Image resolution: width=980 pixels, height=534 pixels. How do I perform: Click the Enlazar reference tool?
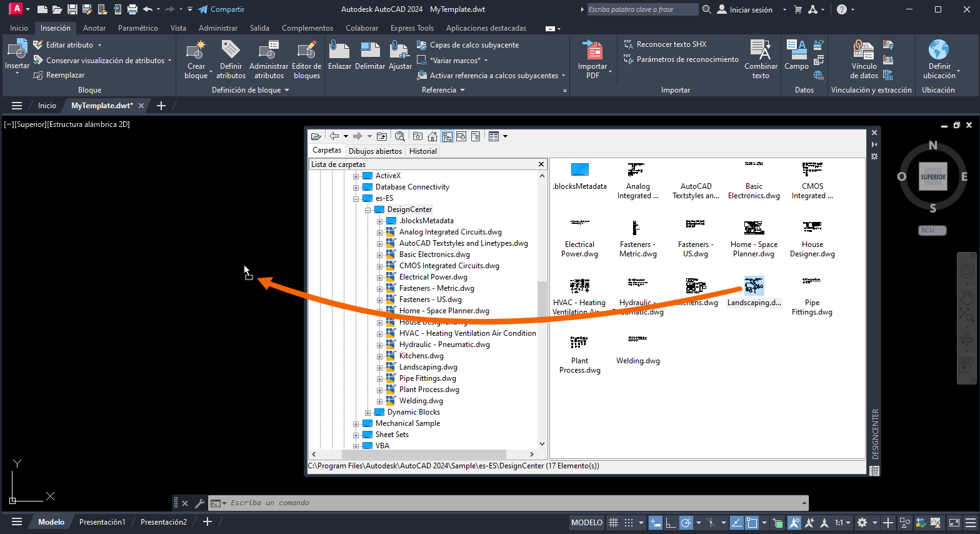[339, 55]
